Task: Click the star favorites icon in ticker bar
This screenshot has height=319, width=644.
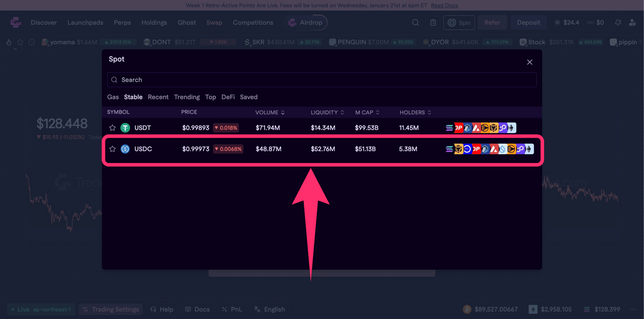Action: coord(20,42)
